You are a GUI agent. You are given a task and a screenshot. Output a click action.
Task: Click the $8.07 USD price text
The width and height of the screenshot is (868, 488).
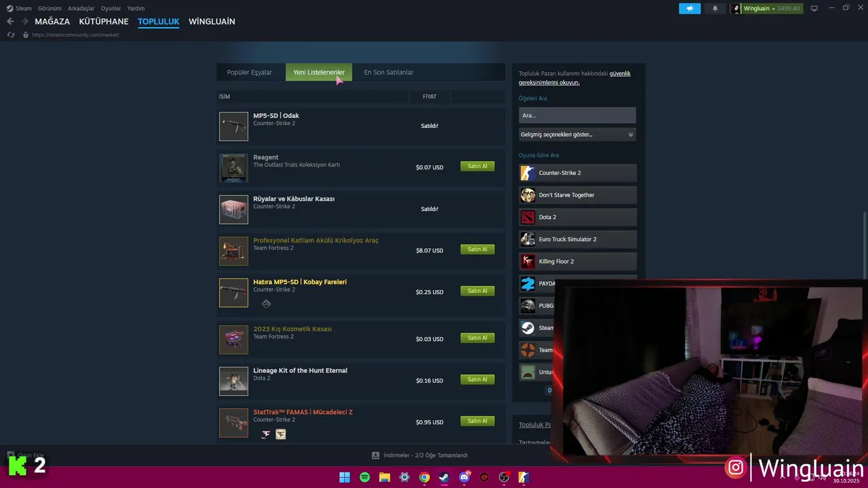429,251
